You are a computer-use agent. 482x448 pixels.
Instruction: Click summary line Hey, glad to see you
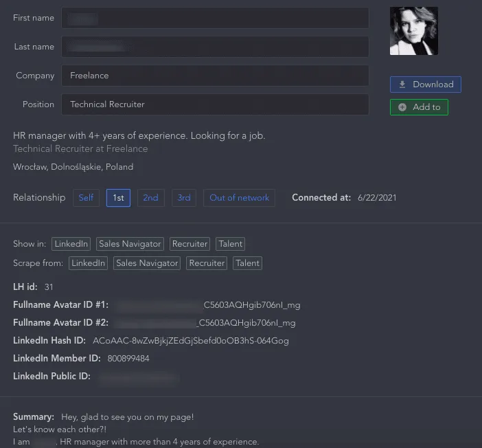click(127, 417)
